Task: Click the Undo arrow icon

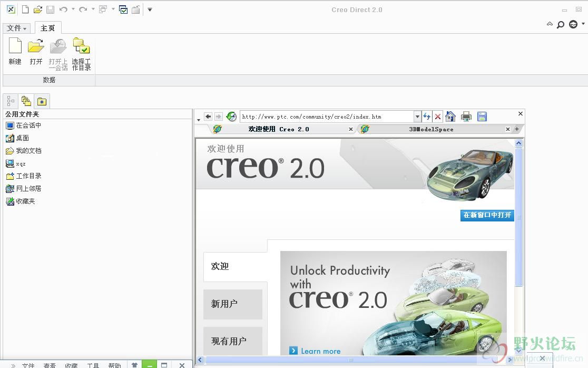Action: (63, 9)
